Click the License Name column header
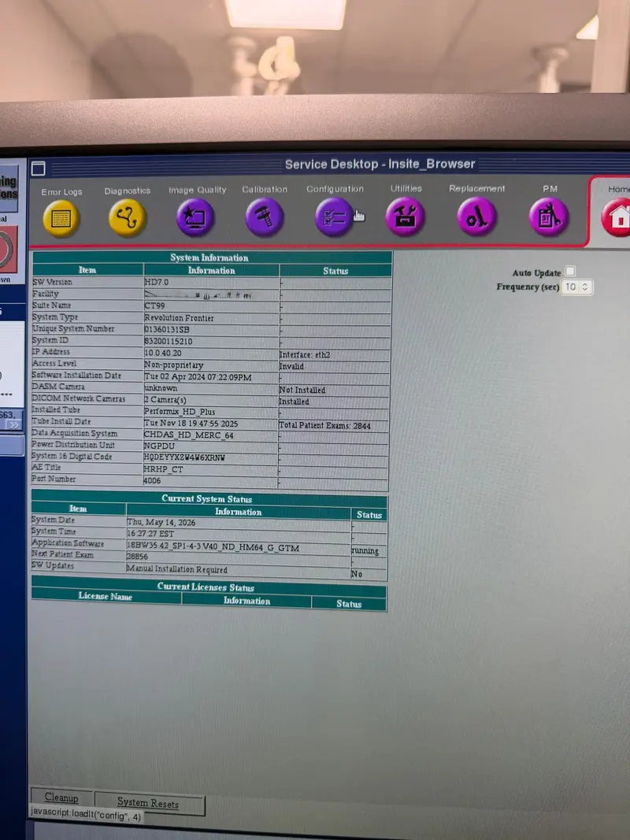630x840 pixels. pos(105,596)
